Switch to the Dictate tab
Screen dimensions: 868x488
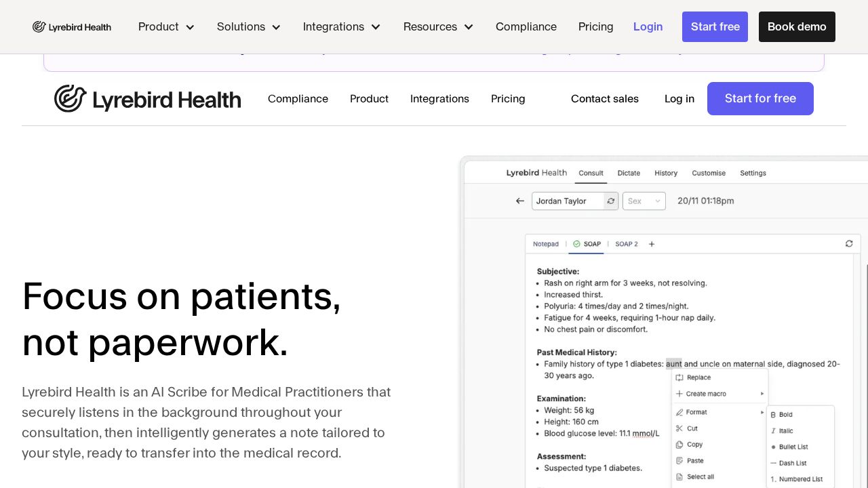[629, 174]
